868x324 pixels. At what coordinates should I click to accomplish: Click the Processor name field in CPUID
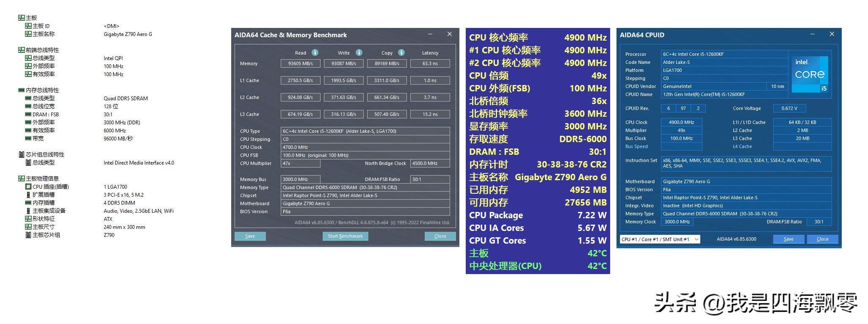(x=724, y=54)
